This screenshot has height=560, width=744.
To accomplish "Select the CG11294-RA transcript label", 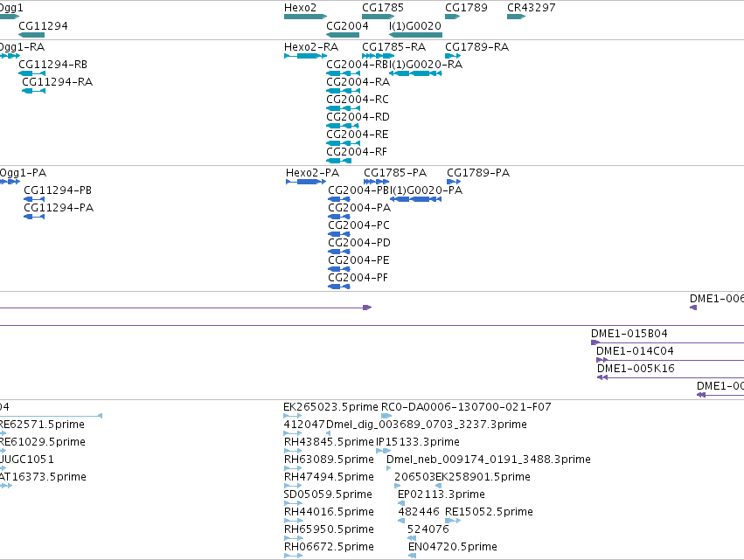I will coord(58,81).
